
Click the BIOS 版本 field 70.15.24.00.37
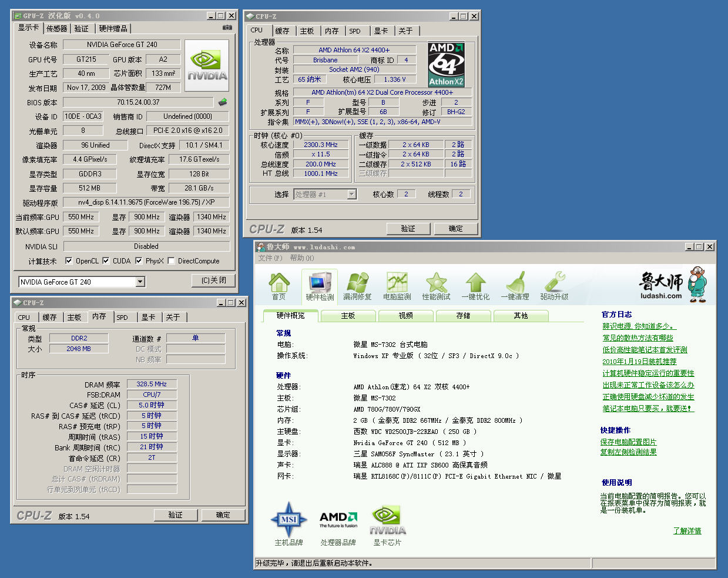[x=138, y=102]
